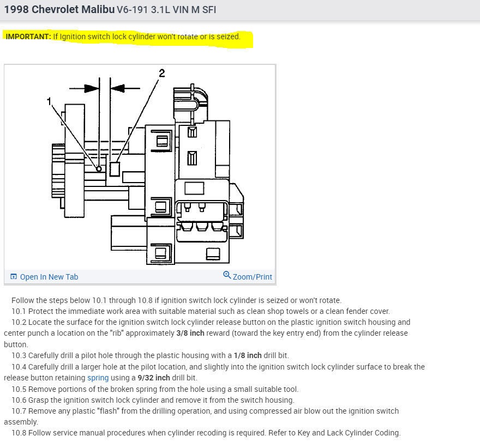The width and height of the screenshot is (480, 448).
Task: Click the bold '1/8 inch' drill size
Action: (248, 356)
